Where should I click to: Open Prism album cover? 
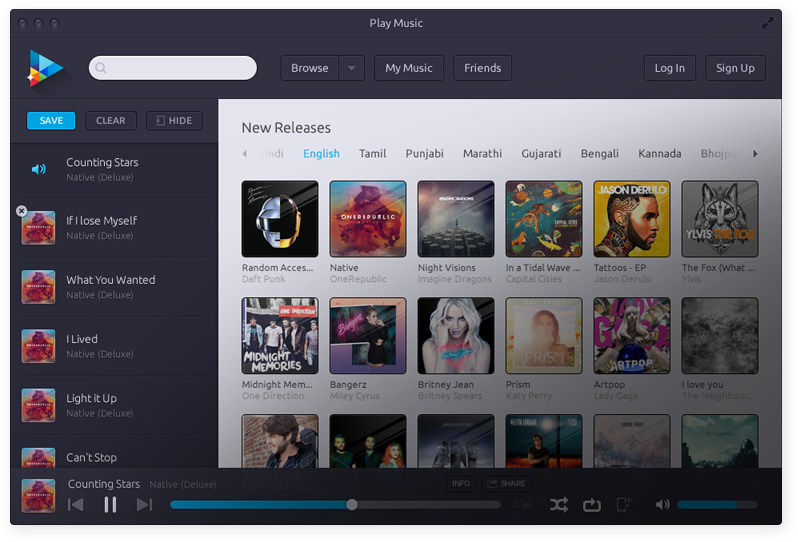tap(544, 336)
